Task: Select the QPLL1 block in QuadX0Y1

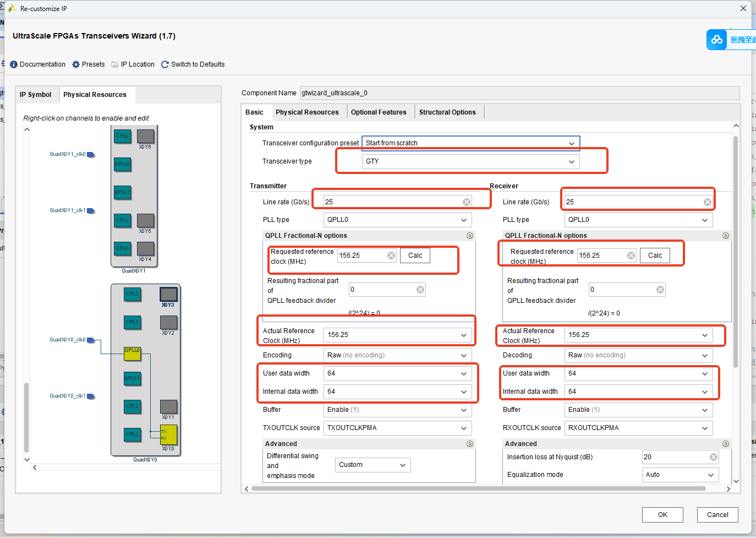Action: pos(123,192)
